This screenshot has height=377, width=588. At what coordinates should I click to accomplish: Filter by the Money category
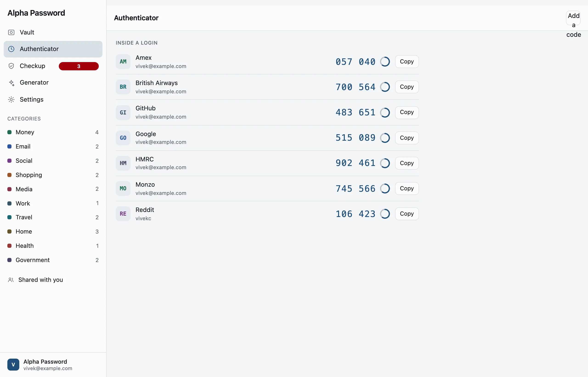tap(53, 132)
